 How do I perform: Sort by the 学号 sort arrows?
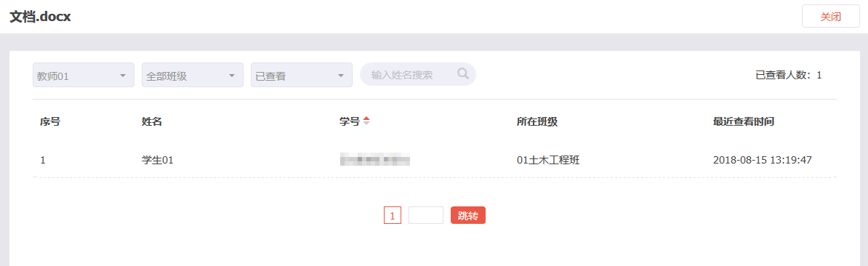tap(366, 121)
